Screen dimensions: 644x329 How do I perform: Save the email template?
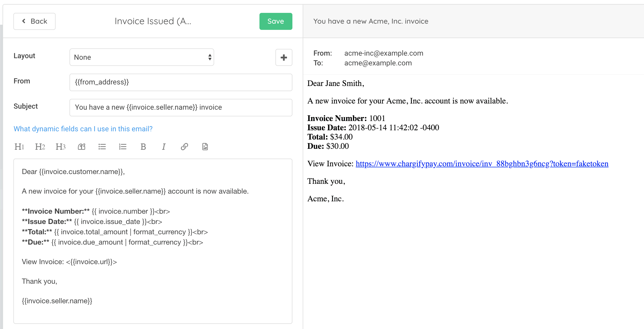[276, 21]
